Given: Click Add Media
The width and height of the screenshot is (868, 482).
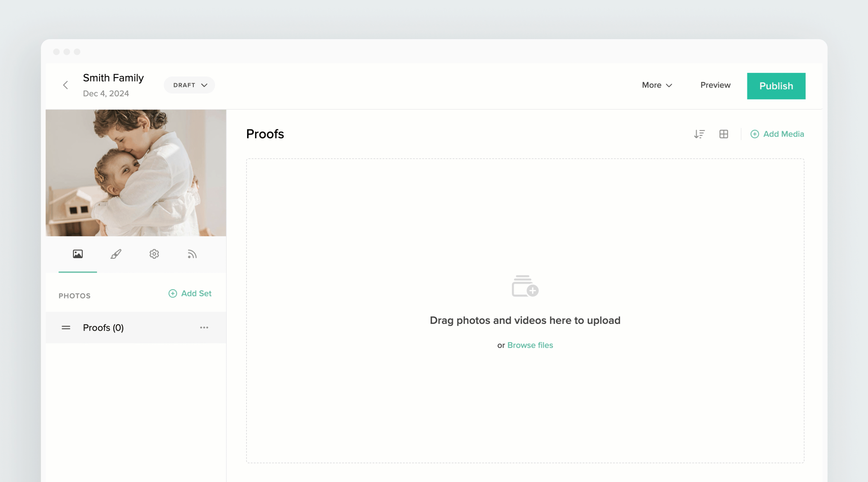Looking at the screenshot, I should 777,134.
